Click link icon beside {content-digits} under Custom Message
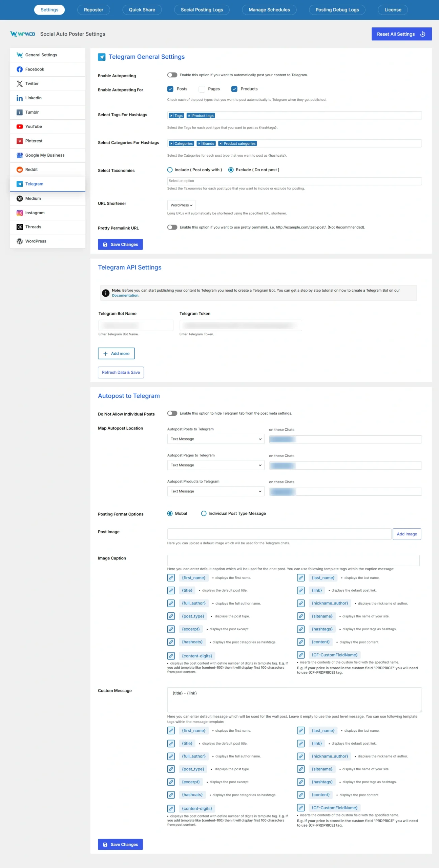 [x=171, y=809]
